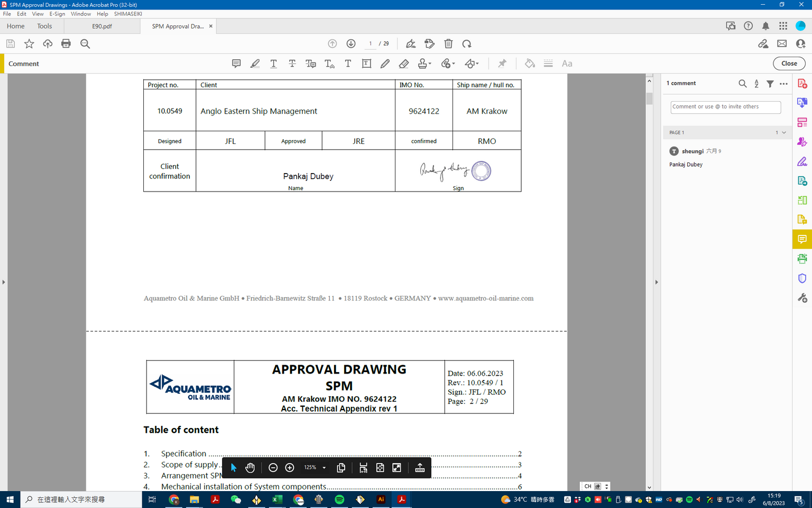Search comments with the magnifier icon
Viewport: 812px width, 508px height.
pos(742,84)
